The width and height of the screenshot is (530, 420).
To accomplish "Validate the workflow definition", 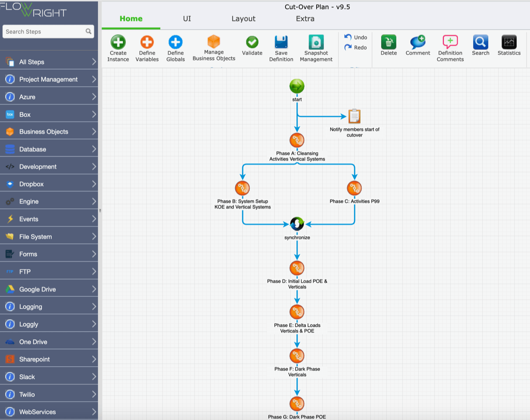I will click(252, 42).
